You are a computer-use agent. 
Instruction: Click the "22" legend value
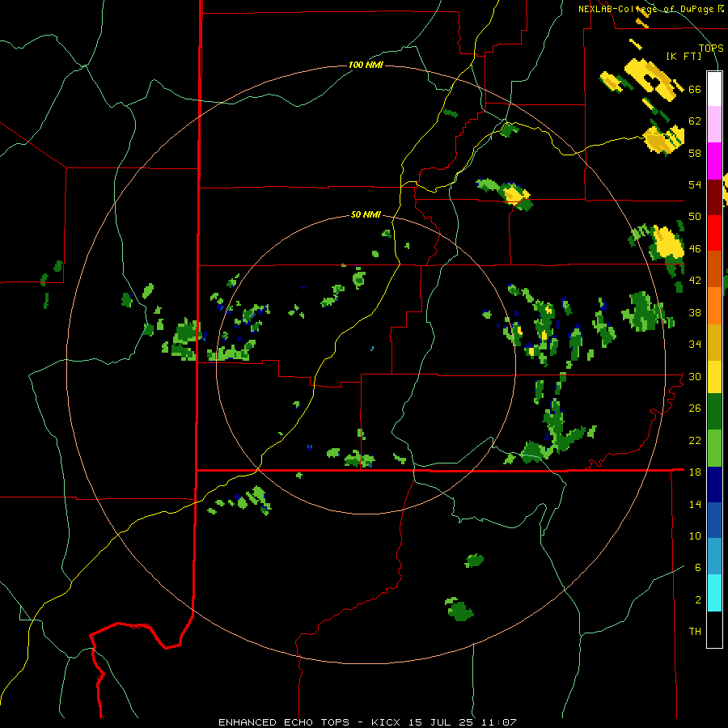pos(695,440)
